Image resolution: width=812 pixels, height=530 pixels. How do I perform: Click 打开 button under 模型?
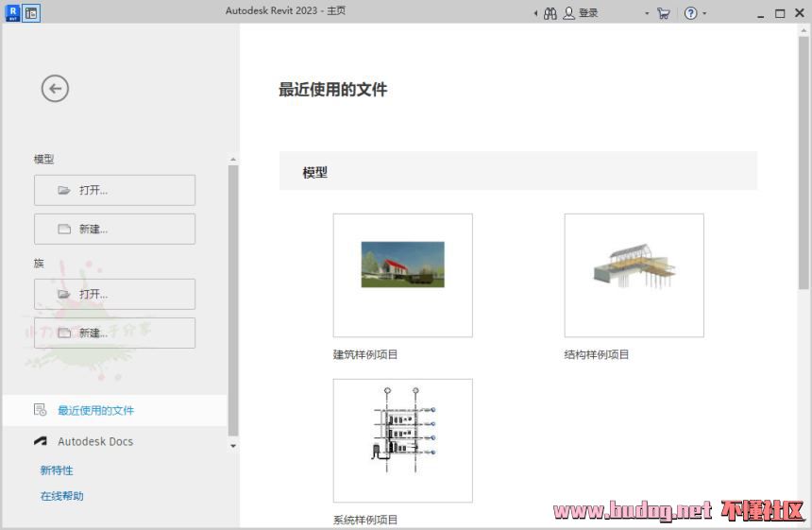114,190
